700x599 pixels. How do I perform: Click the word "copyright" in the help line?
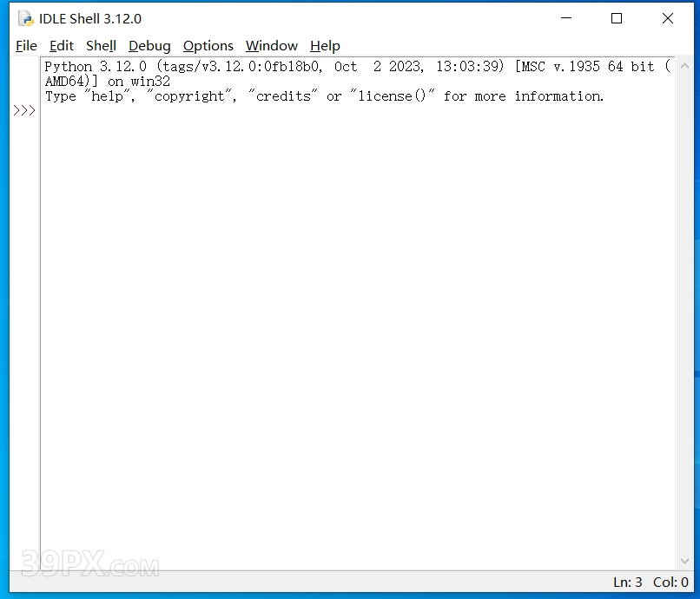189,96
